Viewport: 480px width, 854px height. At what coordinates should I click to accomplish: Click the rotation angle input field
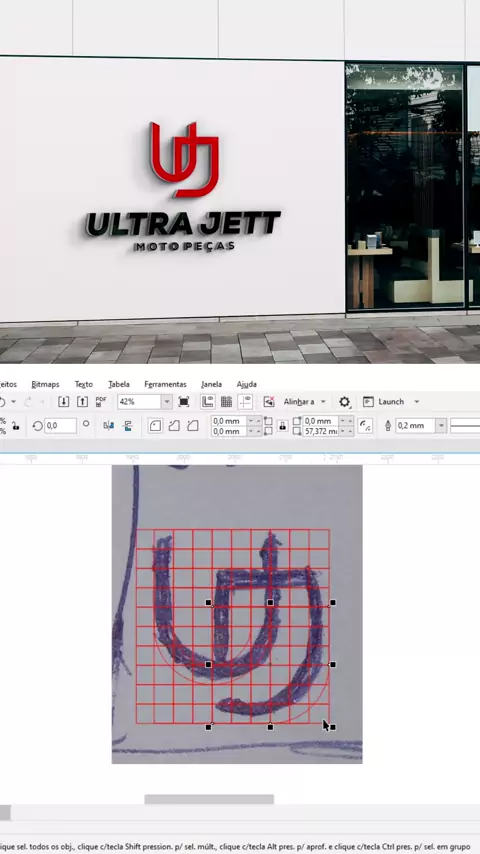point(60,426)
